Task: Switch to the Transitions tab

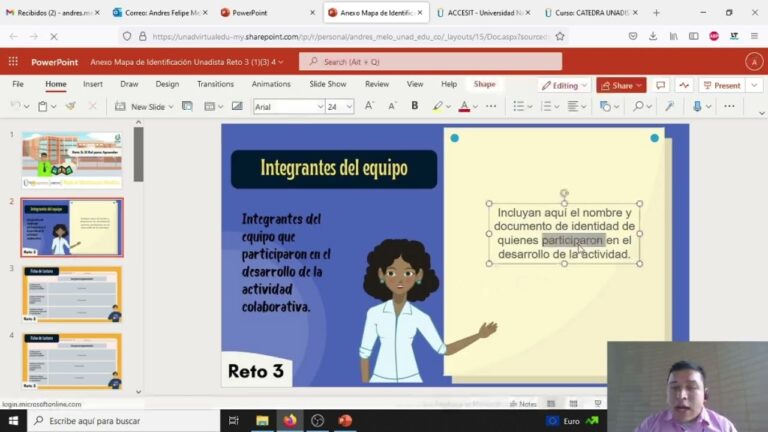Action: click(x=215, y=84)
